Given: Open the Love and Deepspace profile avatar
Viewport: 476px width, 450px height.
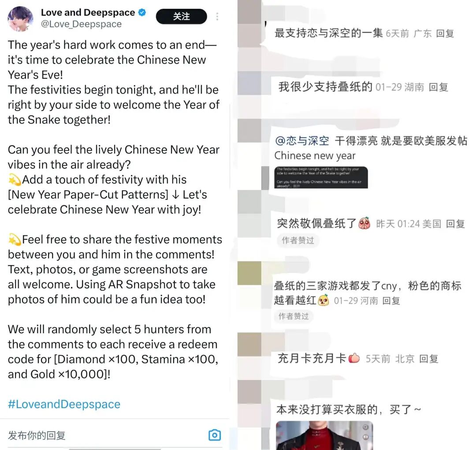Looking at the screenshot, I should click(20, 19).
